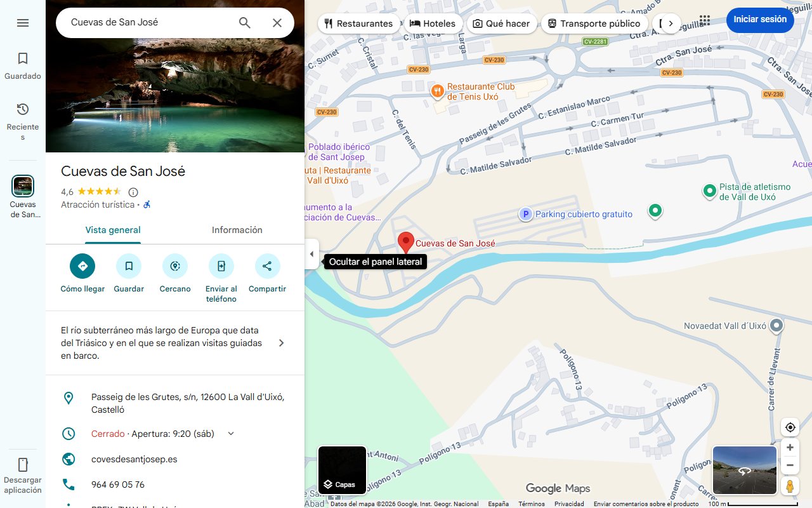Viewport: 812px width, 508px height.
Task: Hide the side panel with collapse arrow
Action: pyautogui.click(x=311, y=254)
